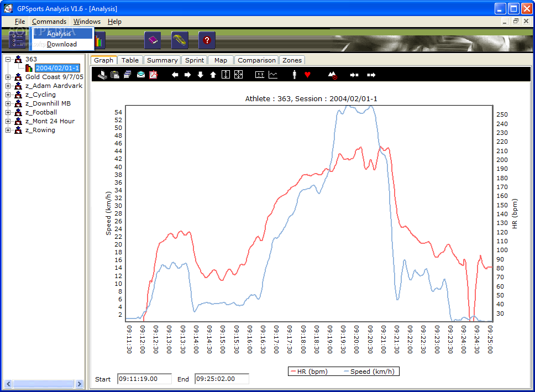The width and height of the screenshot is (535, 392).
Task: Open the Sprint tab
Action: pos(195,60)
